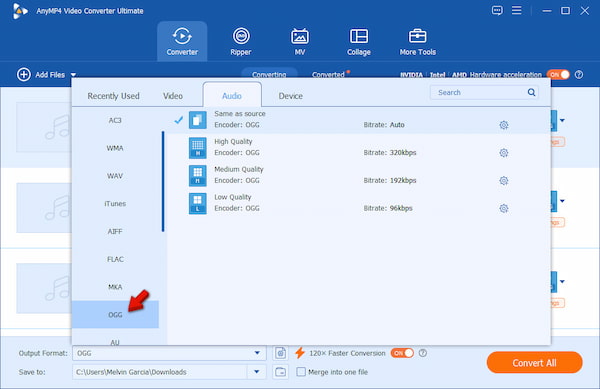The height and width of the screenshot is (389, 600).
Task: Expand the first file's format dropdown arrow
Action: point(562,120)
